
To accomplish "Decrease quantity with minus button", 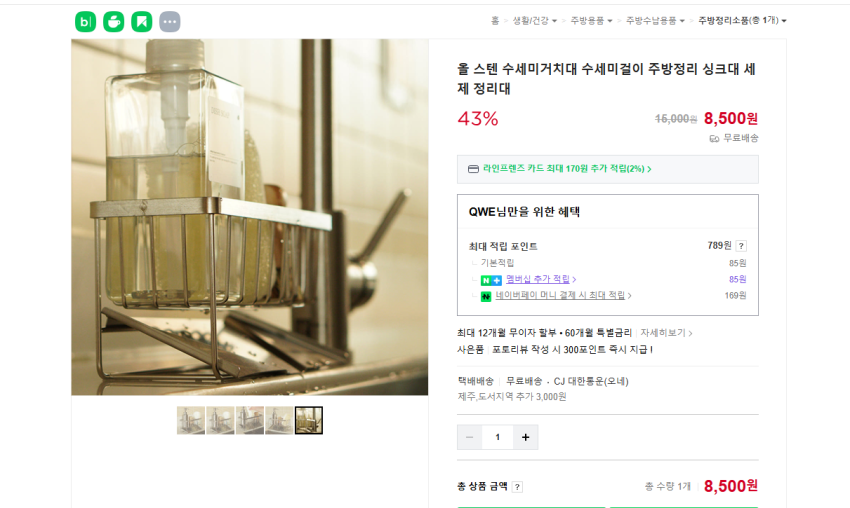I will pyautogui.click(x=469, y=438).
